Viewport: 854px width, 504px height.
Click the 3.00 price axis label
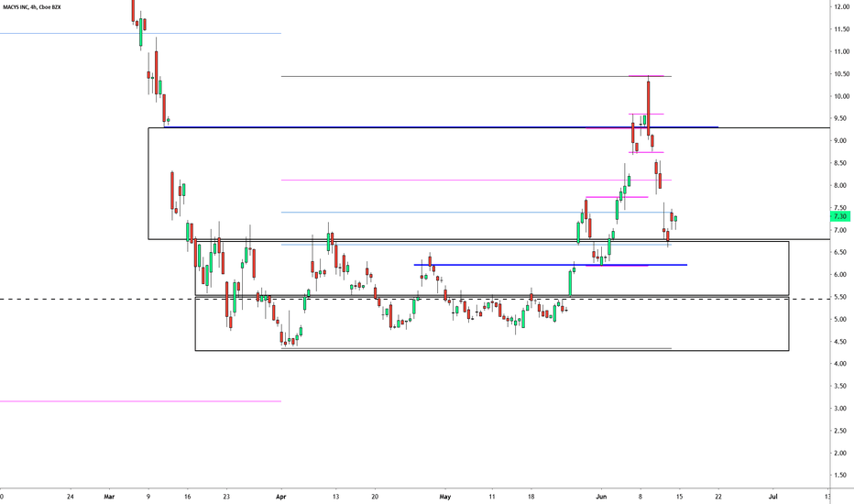click(841, 408)
